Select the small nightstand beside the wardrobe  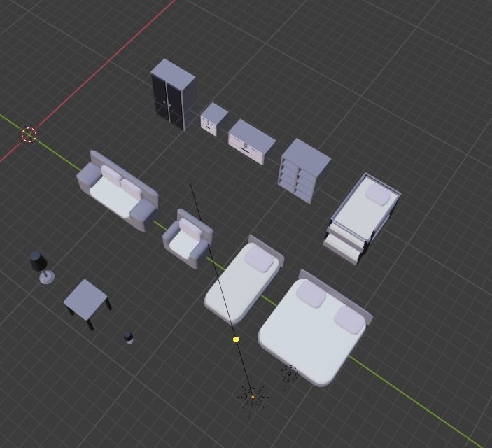point(214,119)
